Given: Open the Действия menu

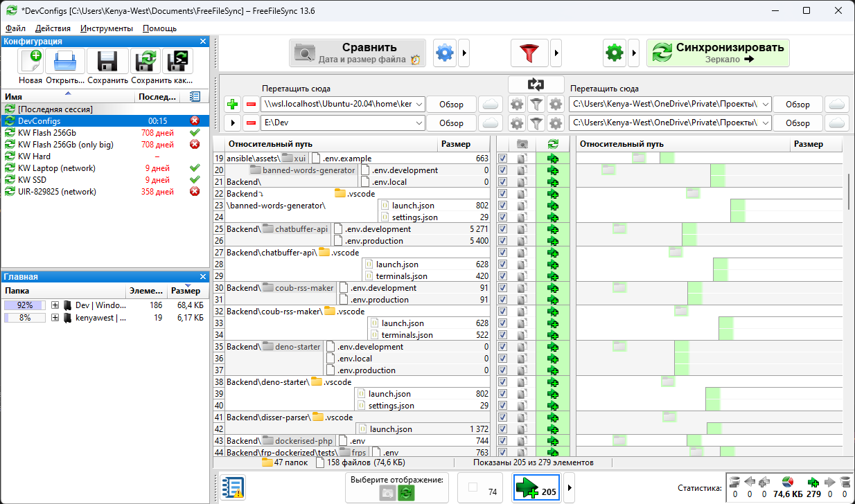Looking at the screenshot, I should click(53, 28).
